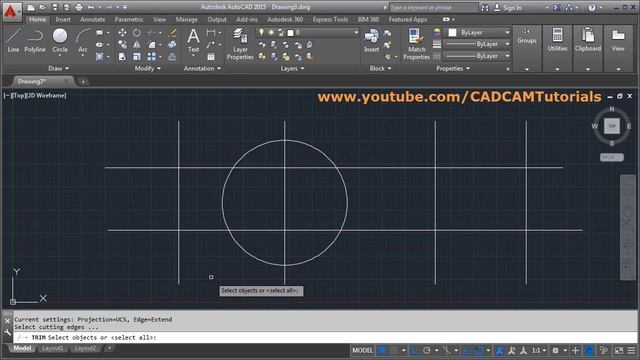Switch to the Insert ribbon tab
The image size is (640, 360).
coord(63,19)
